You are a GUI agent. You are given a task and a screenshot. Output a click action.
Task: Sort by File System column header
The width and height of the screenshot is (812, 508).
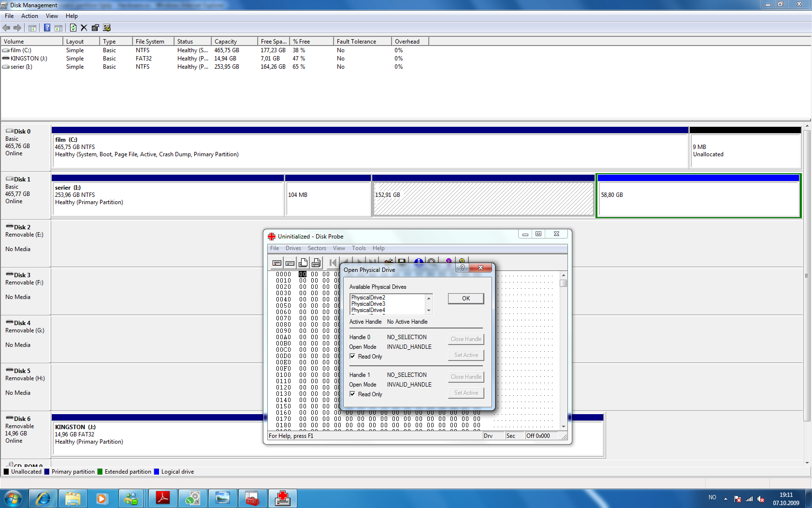153,42
